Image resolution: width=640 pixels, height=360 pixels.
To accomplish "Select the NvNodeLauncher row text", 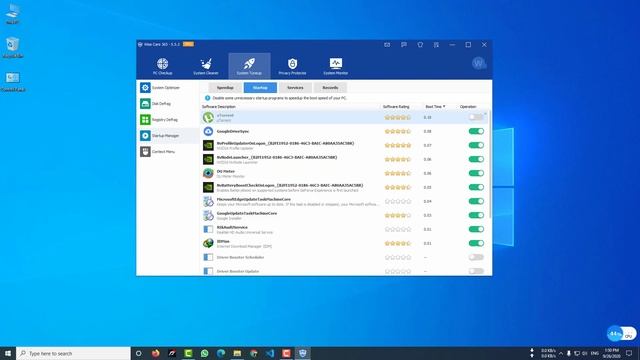I will coord(277,159).
